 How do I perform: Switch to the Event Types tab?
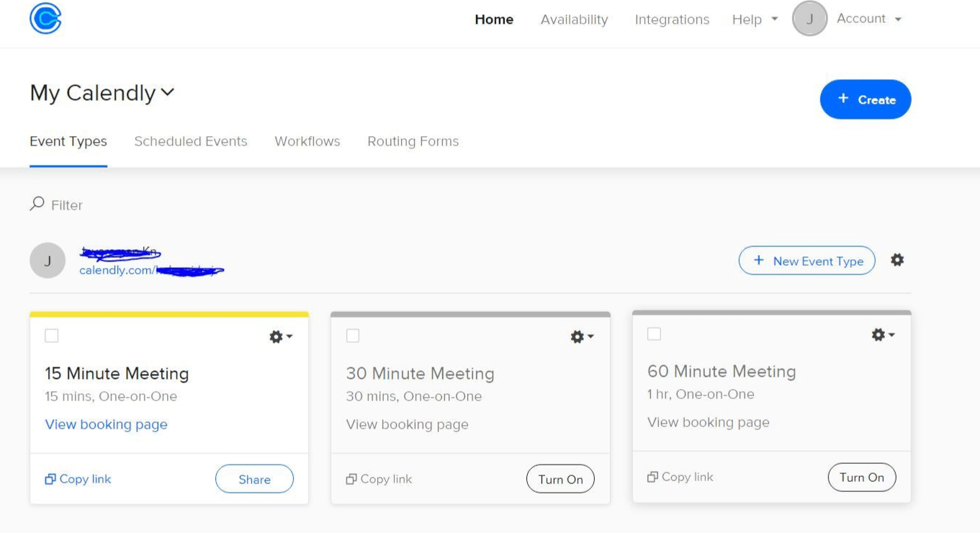point(68,141)
